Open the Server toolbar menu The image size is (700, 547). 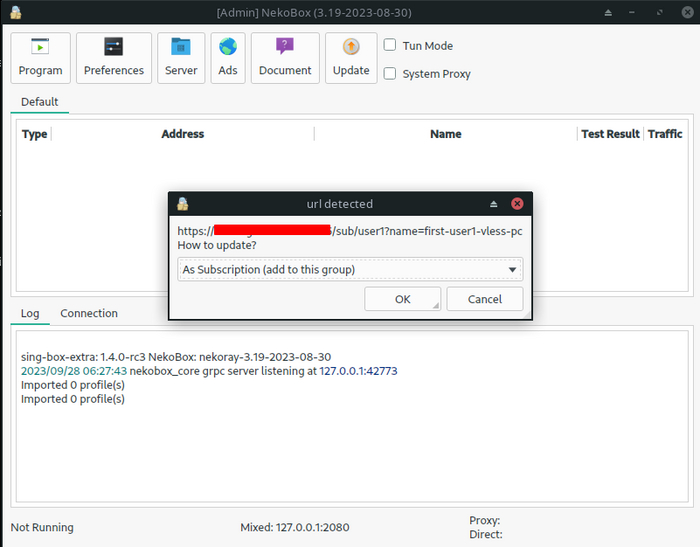[181, 58]
